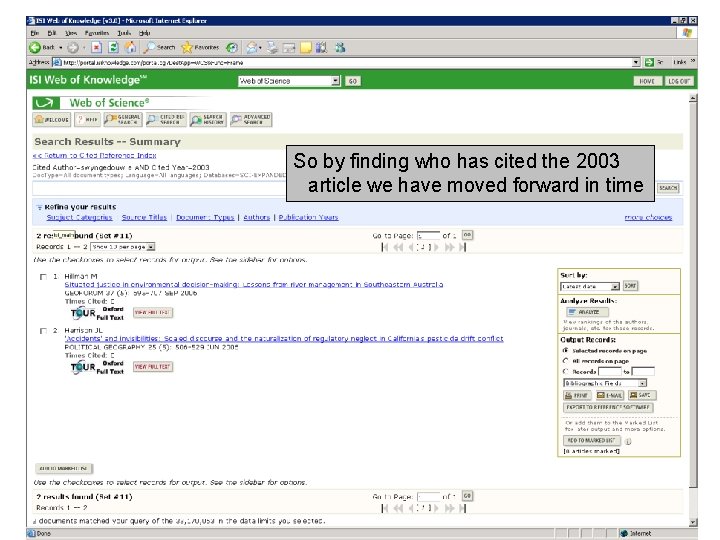
Task: Click the IE Back arrow button
Action: 35,47
